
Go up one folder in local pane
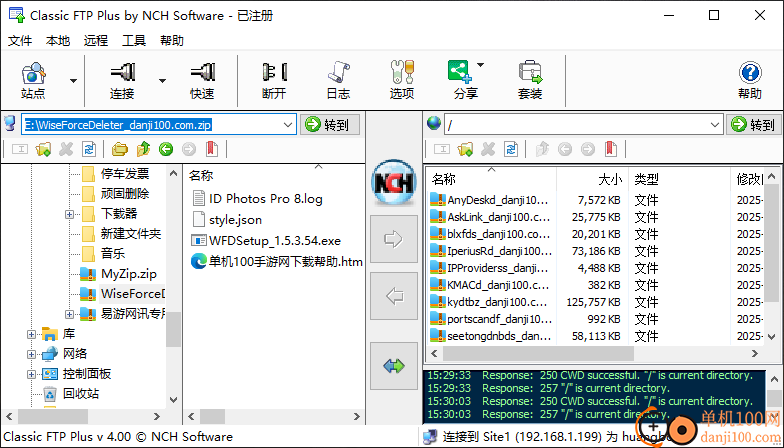coord(143,149)
